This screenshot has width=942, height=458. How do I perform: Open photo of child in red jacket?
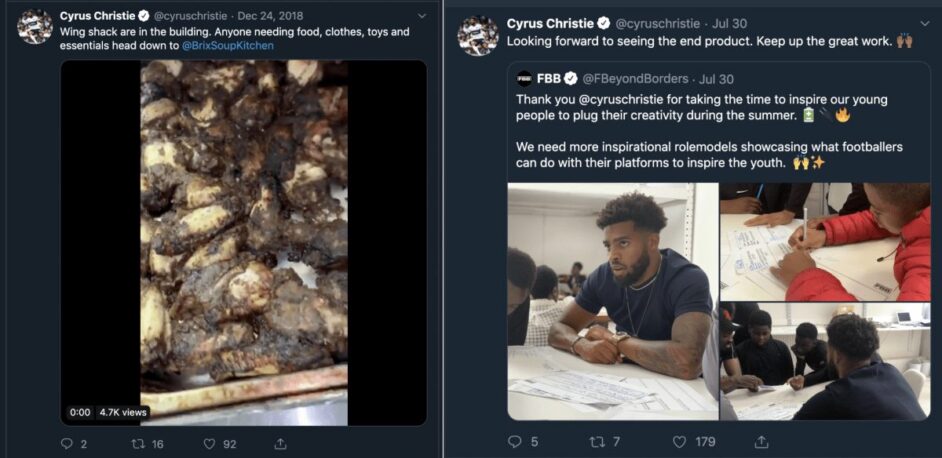tap(825, 242)
